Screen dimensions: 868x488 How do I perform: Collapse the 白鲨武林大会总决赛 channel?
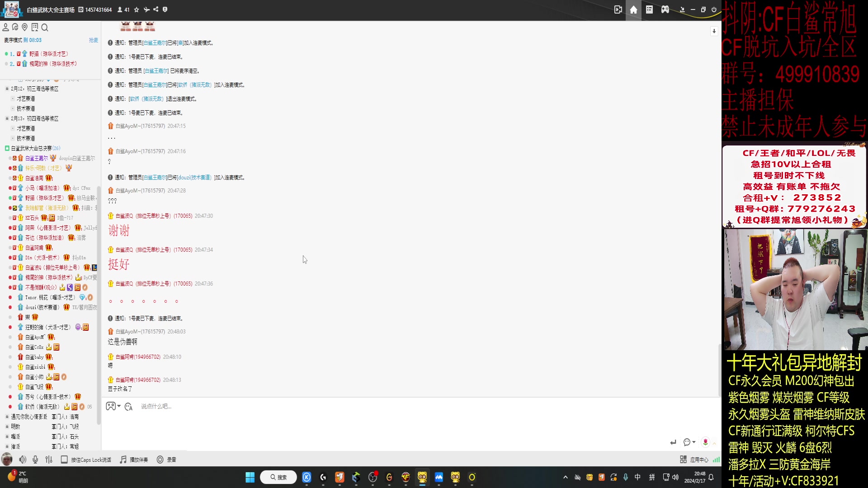7,148
